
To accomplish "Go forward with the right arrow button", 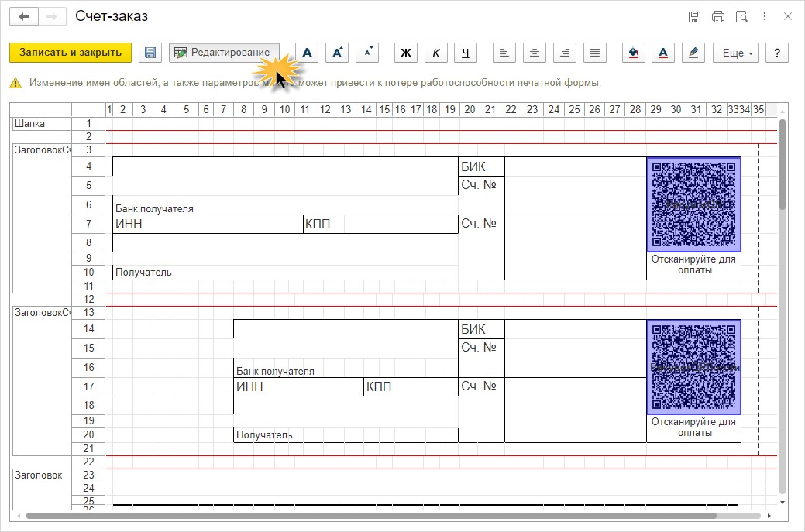I will pyautogui.click(x=52, y=16).
